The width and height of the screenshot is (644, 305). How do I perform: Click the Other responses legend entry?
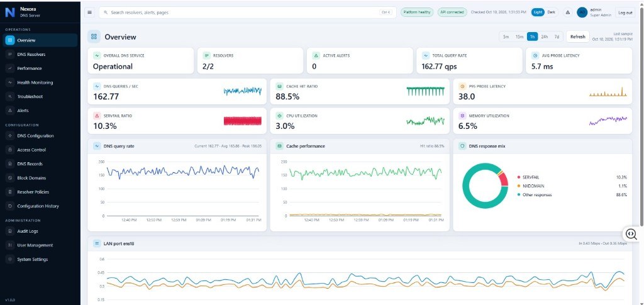point(572,194)
